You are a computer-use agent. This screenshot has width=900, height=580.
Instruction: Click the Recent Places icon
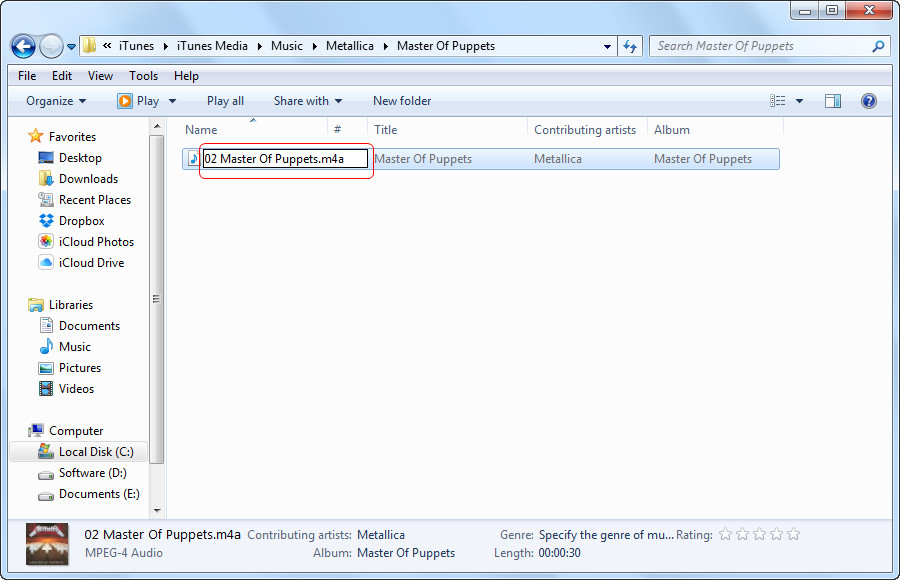click(x=46, y=199)
